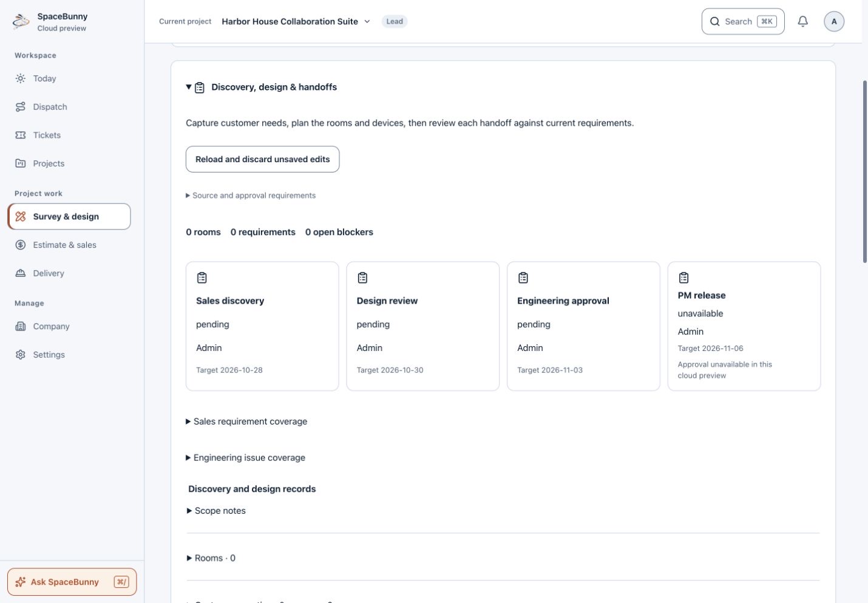Click the Delivery hard-hat icon

(x=21, y=273)
